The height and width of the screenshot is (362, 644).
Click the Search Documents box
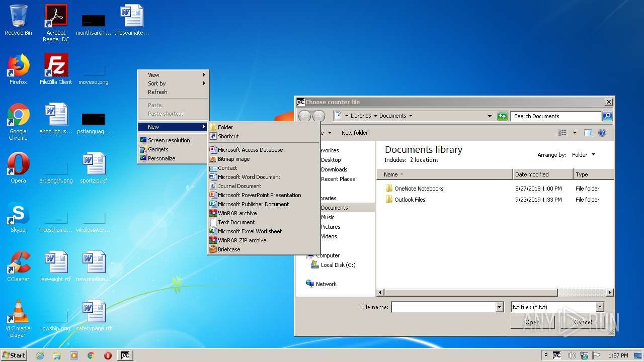coord(556,116)
